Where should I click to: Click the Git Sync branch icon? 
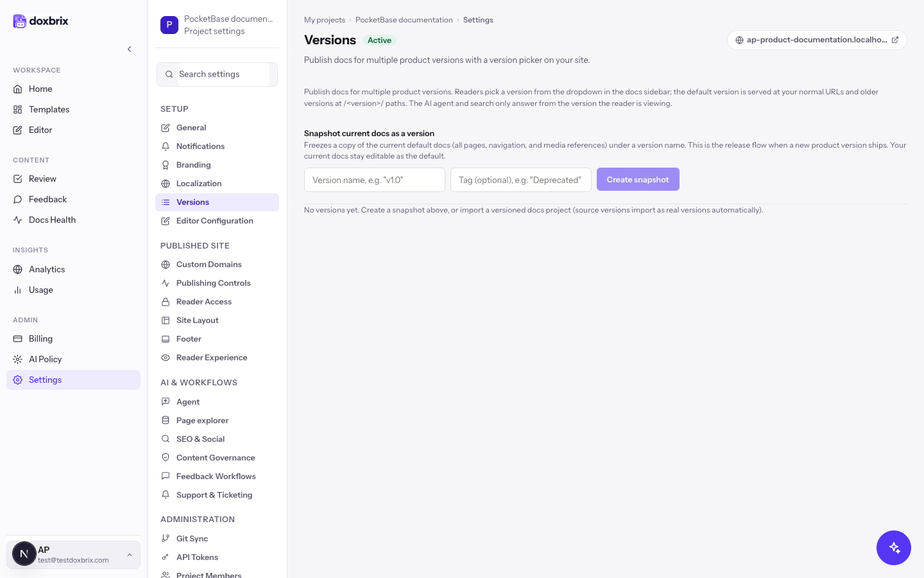coord(166,539)
